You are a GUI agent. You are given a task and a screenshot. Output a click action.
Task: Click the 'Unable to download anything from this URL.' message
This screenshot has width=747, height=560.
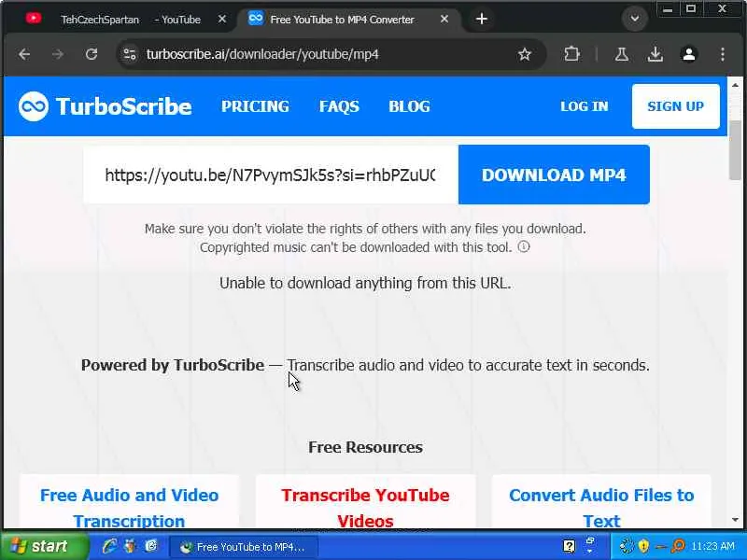point(365,283)
